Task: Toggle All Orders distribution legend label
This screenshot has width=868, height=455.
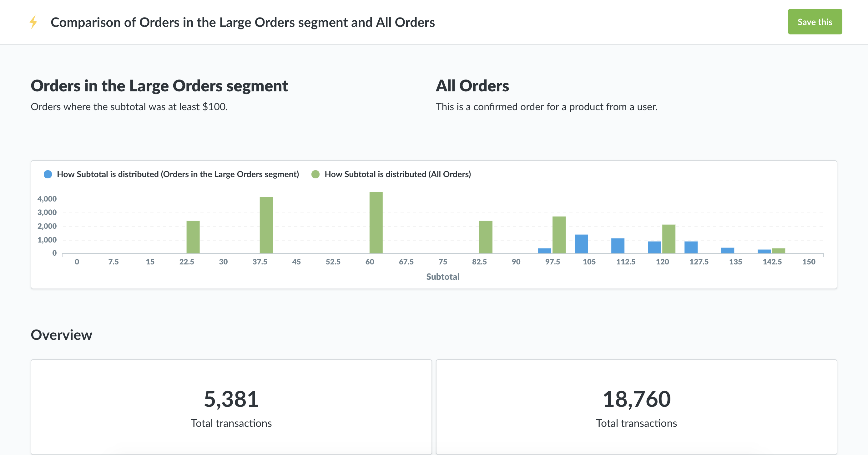Action: (x=398, y=174)
